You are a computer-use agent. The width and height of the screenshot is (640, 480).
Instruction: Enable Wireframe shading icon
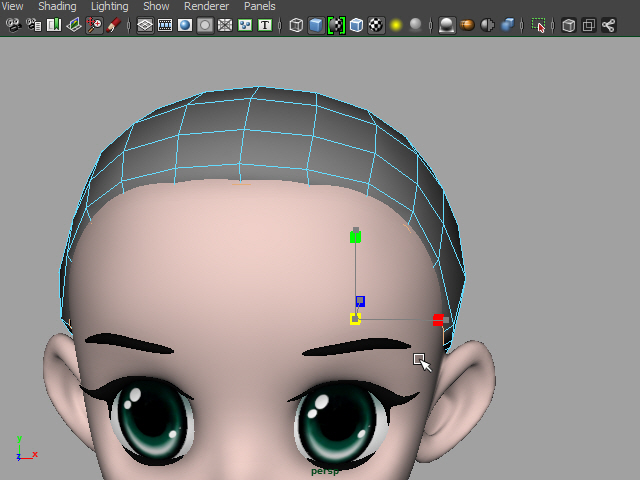pyautogui.click(x=296, y=25)
